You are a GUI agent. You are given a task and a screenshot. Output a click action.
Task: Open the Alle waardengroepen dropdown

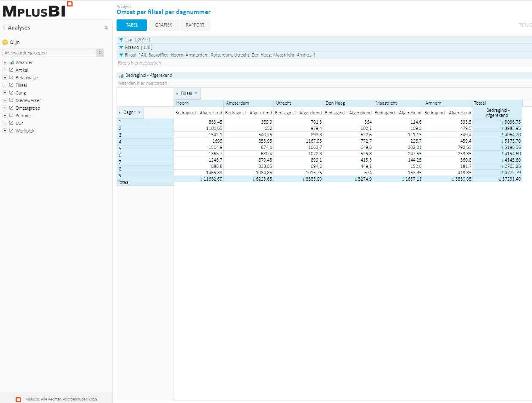[100, 53]
